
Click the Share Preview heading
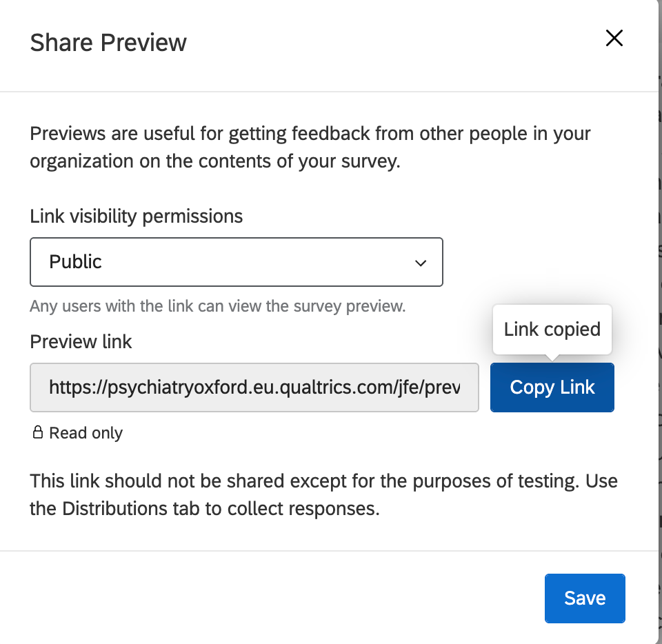point(108,43)
